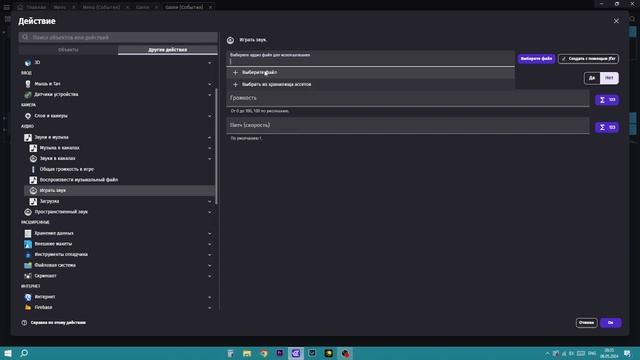Switch to the Объекты tab
The width and height of the screenshot is (640, 360).
[x=68, y=50]
